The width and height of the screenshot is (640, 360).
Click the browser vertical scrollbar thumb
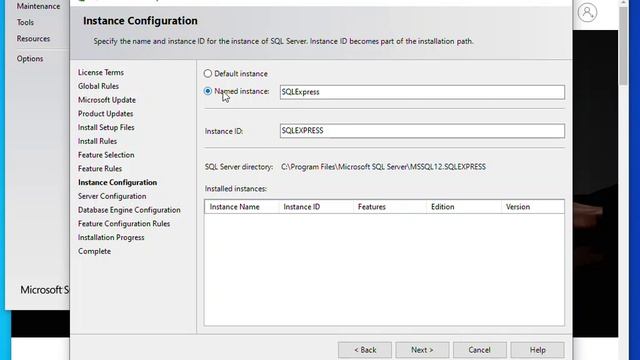[623, 45]
